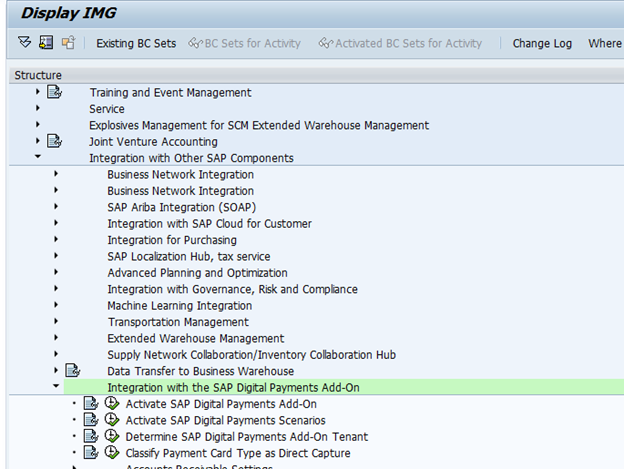The height and width of the screenshot is (469, 624).
Task: Expand the Transportation Management node
Action: coord(56,322)
